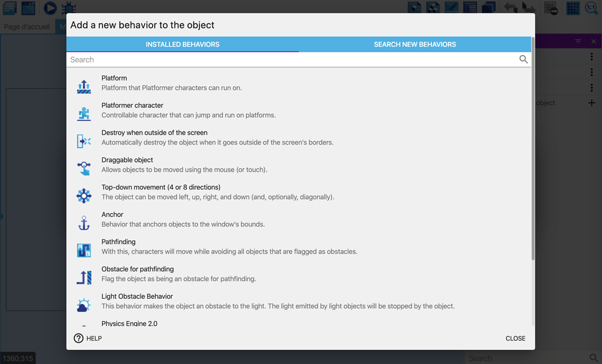
Task: Open the top object's three-dot options menu
Action: pos(591,56)
